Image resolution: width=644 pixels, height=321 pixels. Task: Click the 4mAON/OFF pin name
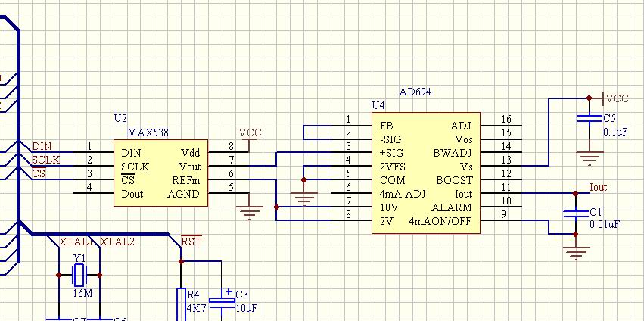[440, 221]
